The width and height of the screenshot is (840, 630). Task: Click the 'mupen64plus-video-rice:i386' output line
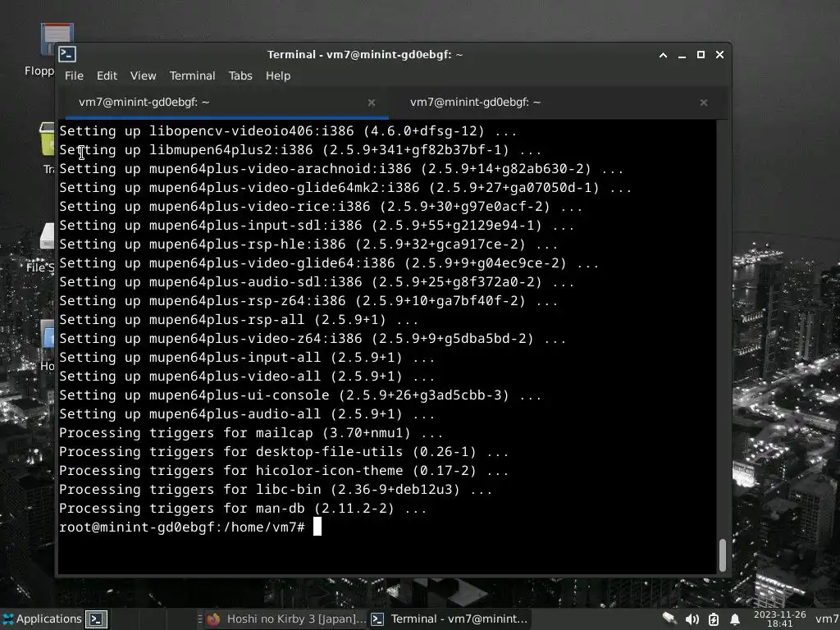321,207
